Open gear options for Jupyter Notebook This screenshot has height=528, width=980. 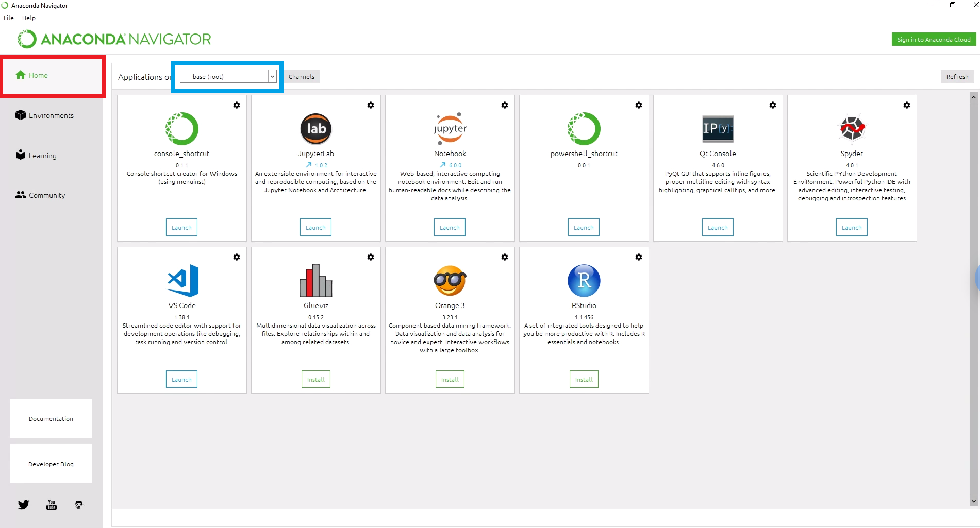[504, 105]
